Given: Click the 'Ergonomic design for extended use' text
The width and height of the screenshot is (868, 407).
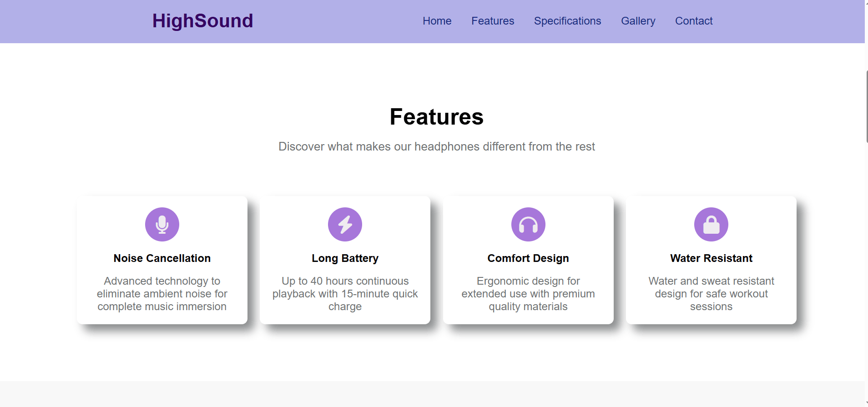Looking at the screenshot, I should pyautogui.click(x=528, y=294).
